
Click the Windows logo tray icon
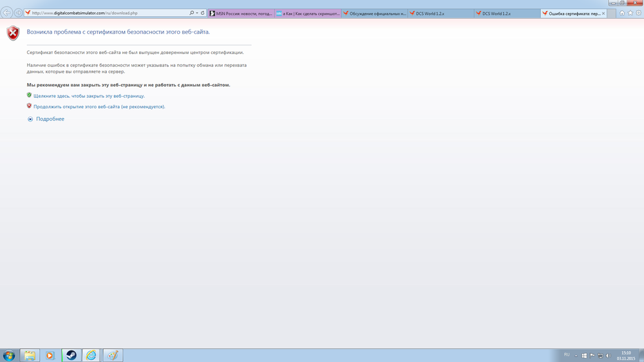(x=584, y=356)
